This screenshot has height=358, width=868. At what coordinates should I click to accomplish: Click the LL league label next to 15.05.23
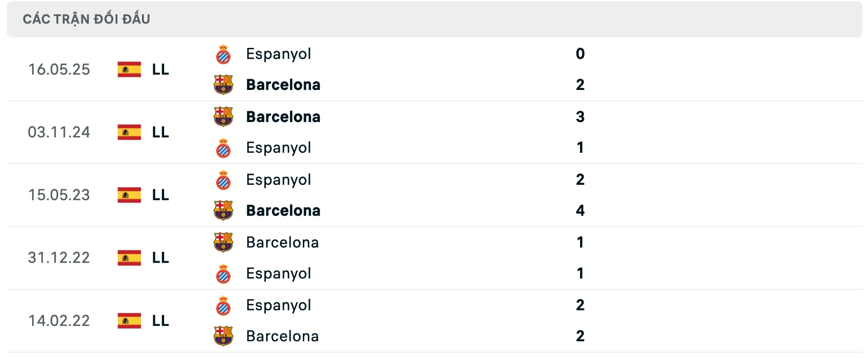click(160, 195)
